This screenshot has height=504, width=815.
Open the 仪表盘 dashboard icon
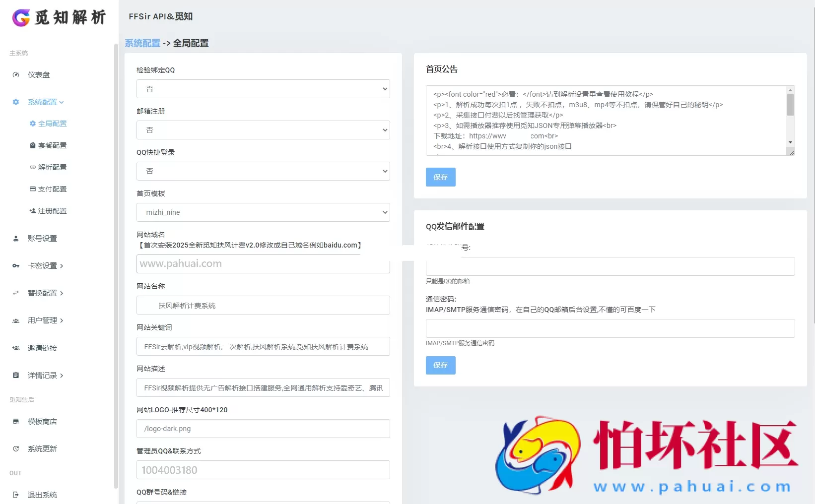[x=15, y=74]
